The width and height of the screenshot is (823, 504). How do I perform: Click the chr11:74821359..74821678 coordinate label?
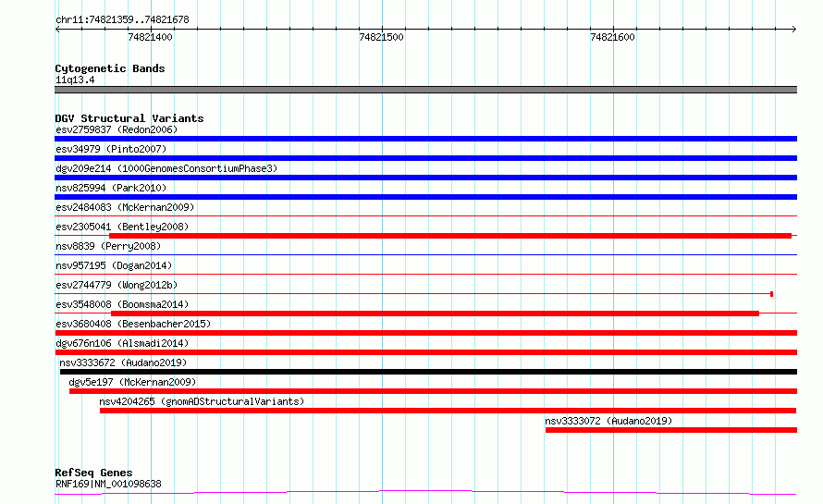tap(122, 19)
